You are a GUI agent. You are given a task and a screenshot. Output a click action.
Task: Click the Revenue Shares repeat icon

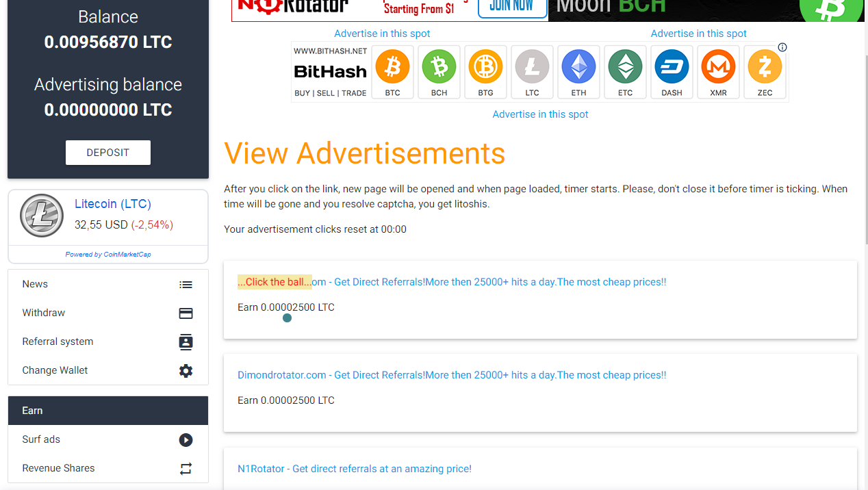186,469
